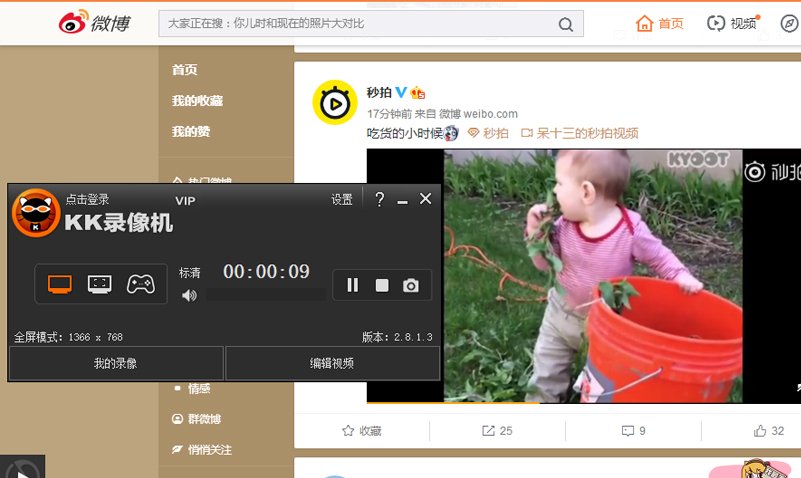Image resolution: width=801 pixels, height=478 pixels.
Task: Like the post with 32 likes
Action: (769, 431)
